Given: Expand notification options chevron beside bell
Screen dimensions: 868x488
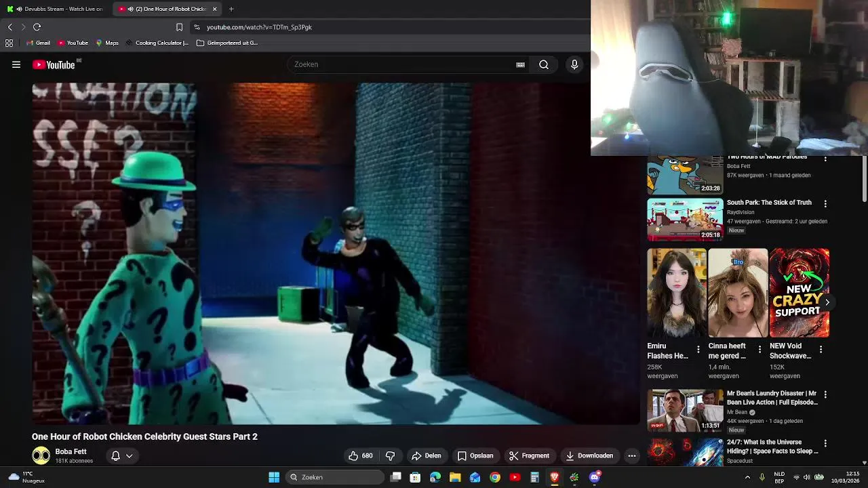Looking at the screenshot, I should pos(129,455).
